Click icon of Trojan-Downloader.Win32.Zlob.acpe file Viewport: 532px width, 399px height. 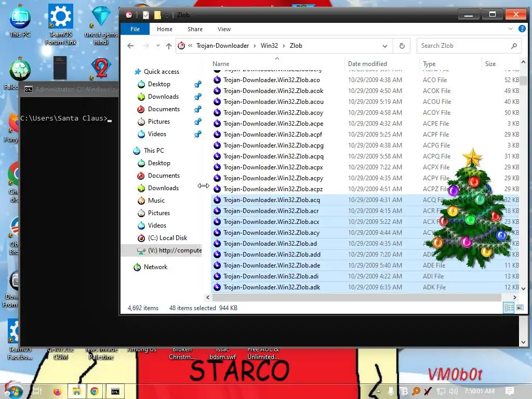click(x=217, y=124)
